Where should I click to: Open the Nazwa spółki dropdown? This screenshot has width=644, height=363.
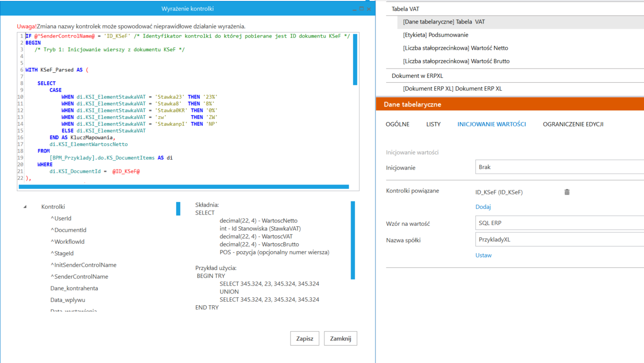click(559, 239)
